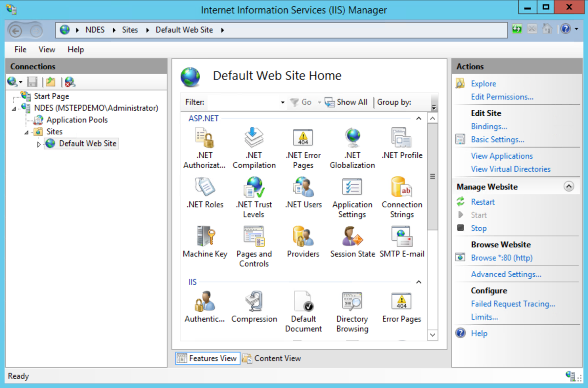The image size is (588, 388).
Task: Click the Help question mark toolbar icon
Action: [565, 29]
